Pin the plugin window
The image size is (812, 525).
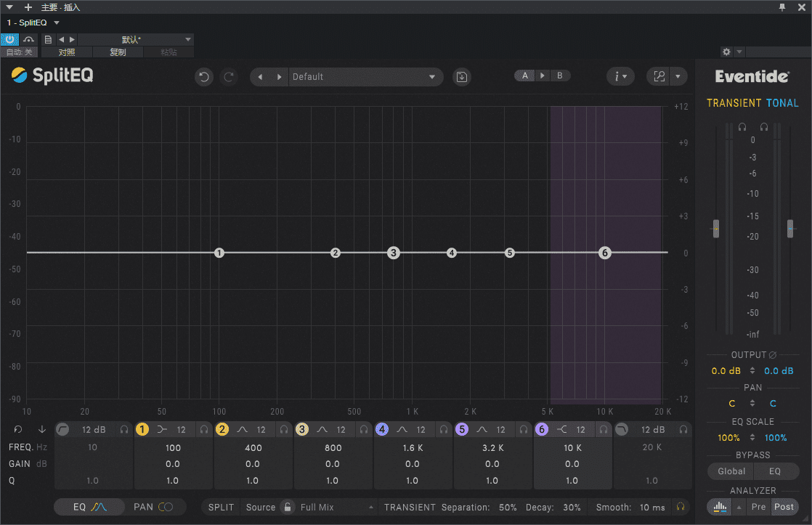pyautogui.click(x=782, y=7)
